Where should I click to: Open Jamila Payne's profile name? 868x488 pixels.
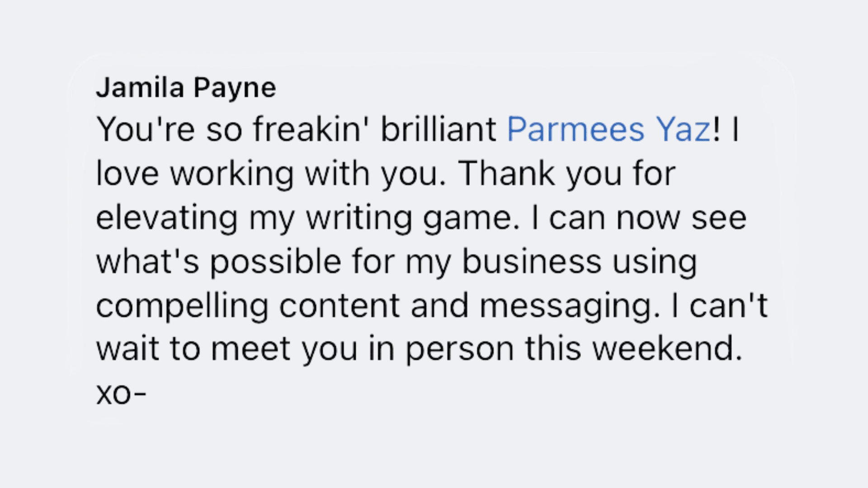pyautogui.click(x=186, y=88)
